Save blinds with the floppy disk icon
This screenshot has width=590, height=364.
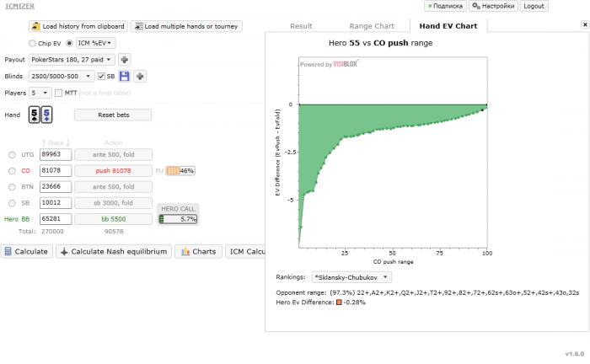124,77
